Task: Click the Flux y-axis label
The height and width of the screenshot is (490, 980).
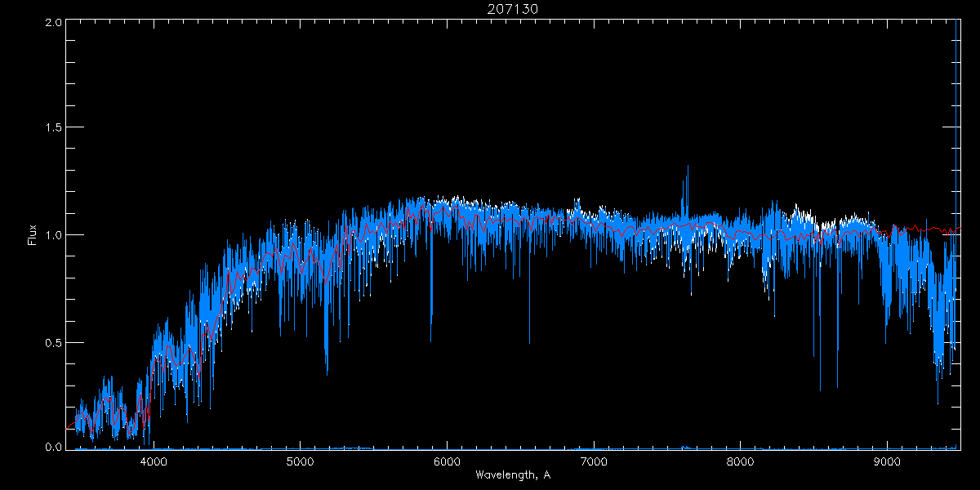Action: pyautogui.click(x=33, y=234)
